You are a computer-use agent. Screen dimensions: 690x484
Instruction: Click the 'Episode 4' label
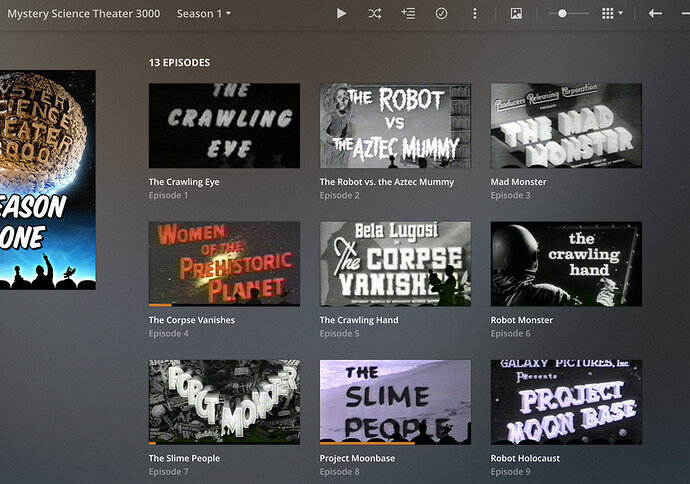coord(169,334)
